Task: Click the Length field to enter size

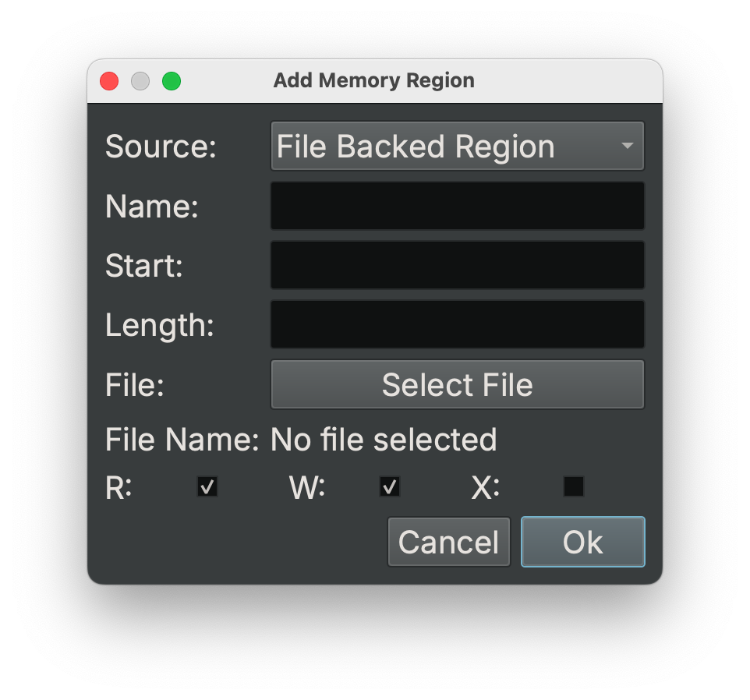Action: (457, 324)
